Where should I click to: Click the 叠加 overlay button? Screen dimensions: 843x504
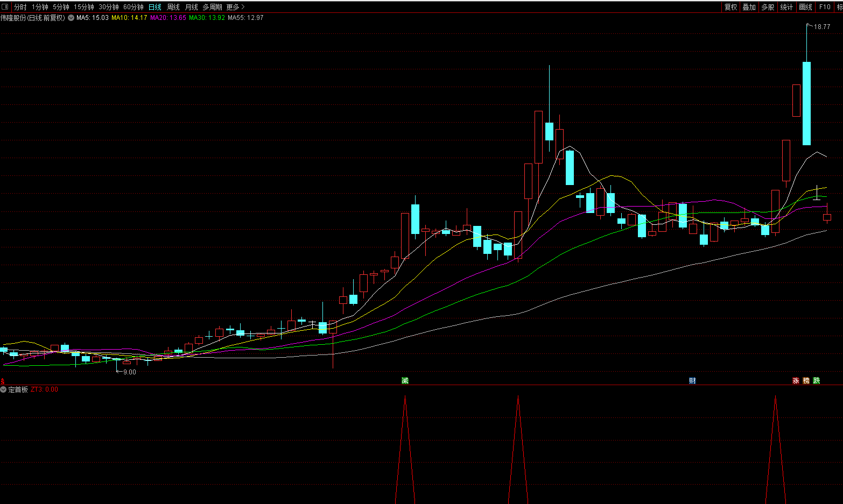point(749,7)
